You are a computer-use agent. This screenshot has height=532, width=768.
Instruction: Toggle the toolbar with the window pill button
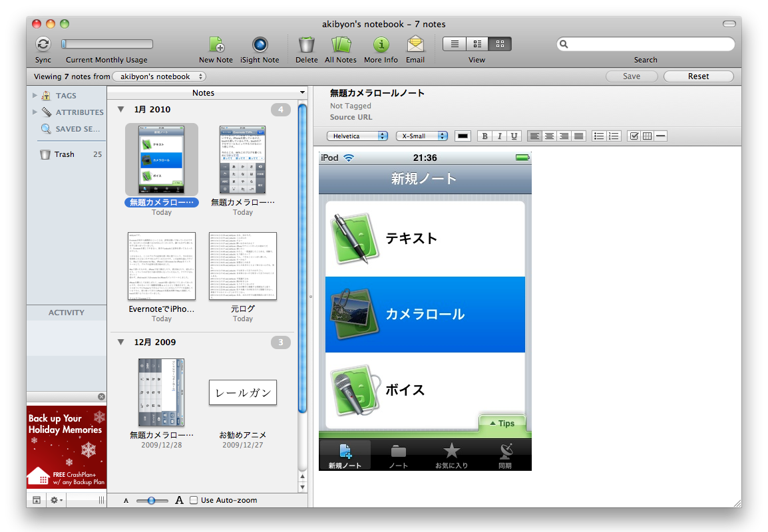point(729,24)
